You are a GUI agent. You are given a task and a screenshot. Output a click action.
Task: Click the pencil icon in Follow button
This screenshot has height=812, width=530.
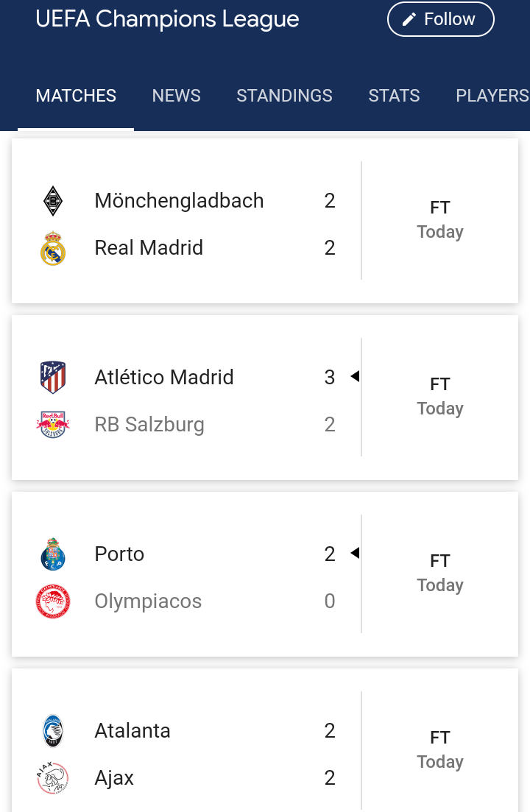(409, 20)
